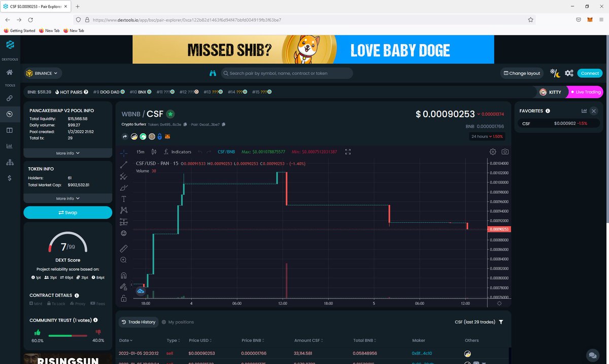This screenshot has width=609, height=364.
Task: Select the text annotation tool
Action: point(124,199)
